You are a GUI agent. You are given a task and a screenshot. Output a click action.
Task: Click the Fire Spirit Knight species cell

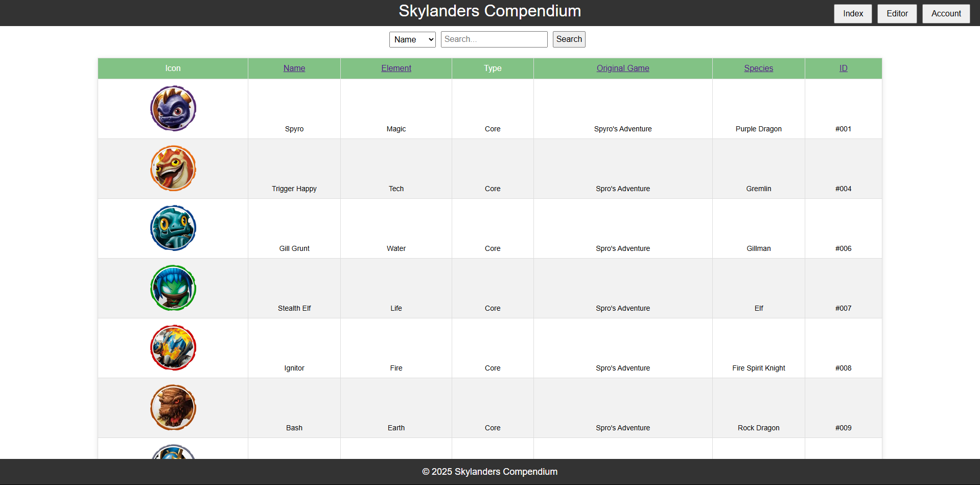pyautogui.click(x=758, y=368)
